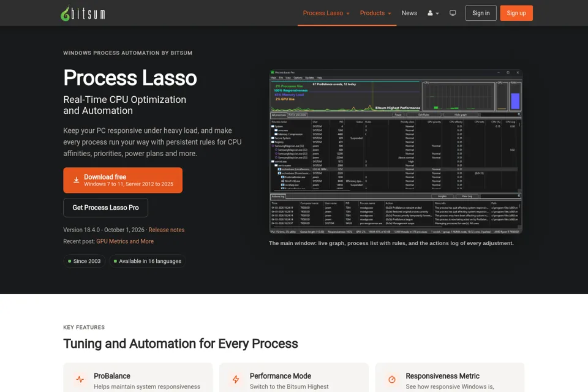Click the Performance Mode lightning icon

236,379
